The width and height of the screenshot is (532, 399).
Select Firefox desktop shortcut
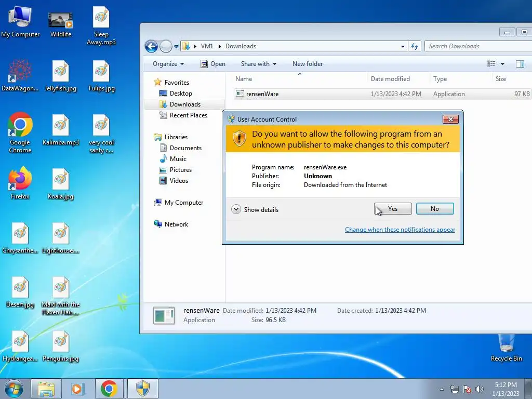[20, 183]
